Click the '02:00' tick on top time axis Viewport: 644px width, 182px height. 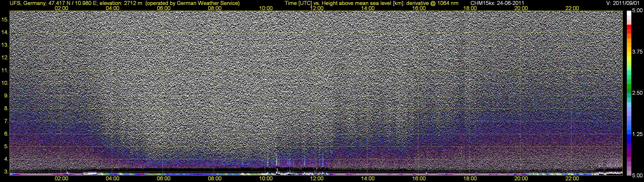point(61,8)
